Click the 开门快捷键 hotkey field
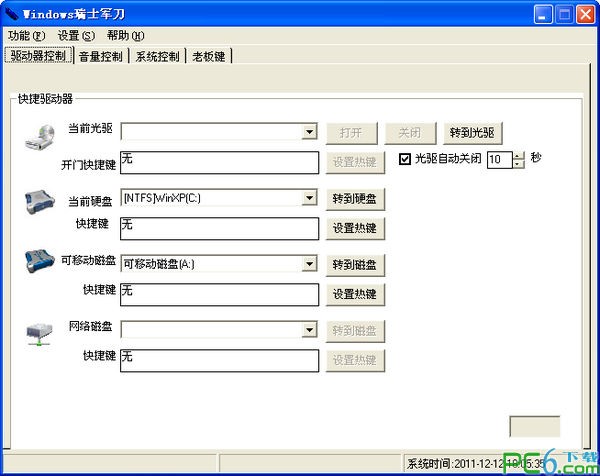 pos(219,163)
